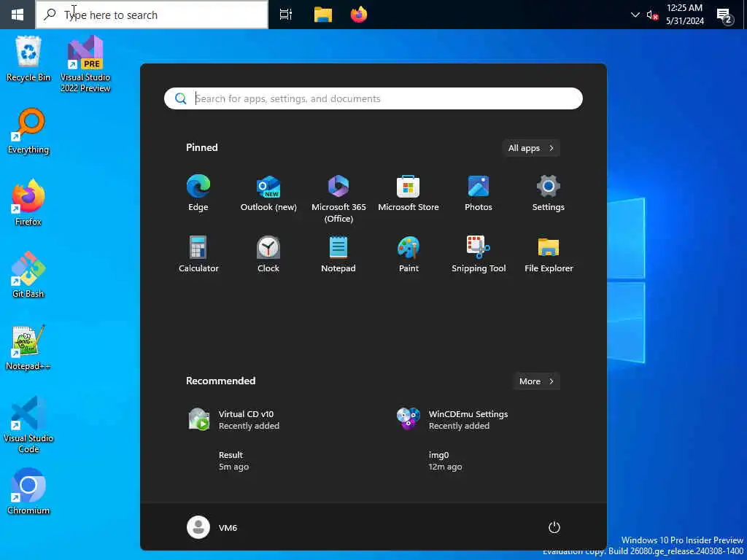Open File Explorer pinned in Start menu
The image size is (747, 560).
pyautogui.click(x=548, y=254)
